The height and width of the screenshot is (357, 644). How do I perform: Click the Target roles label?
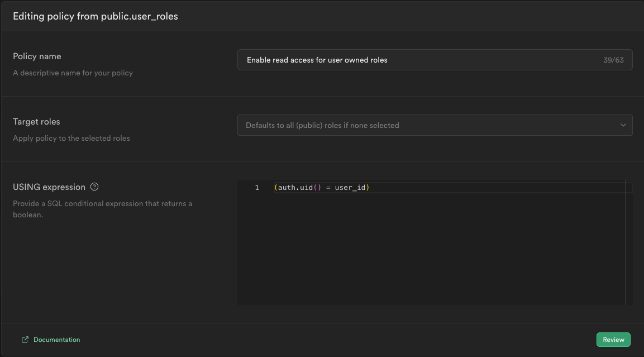click(36, 122)
